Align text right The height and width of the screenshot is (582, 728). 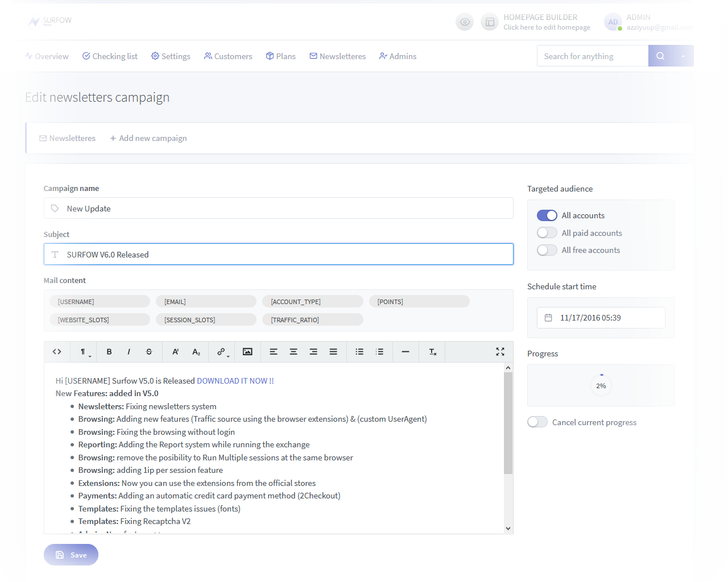click(x=313, y=352)
